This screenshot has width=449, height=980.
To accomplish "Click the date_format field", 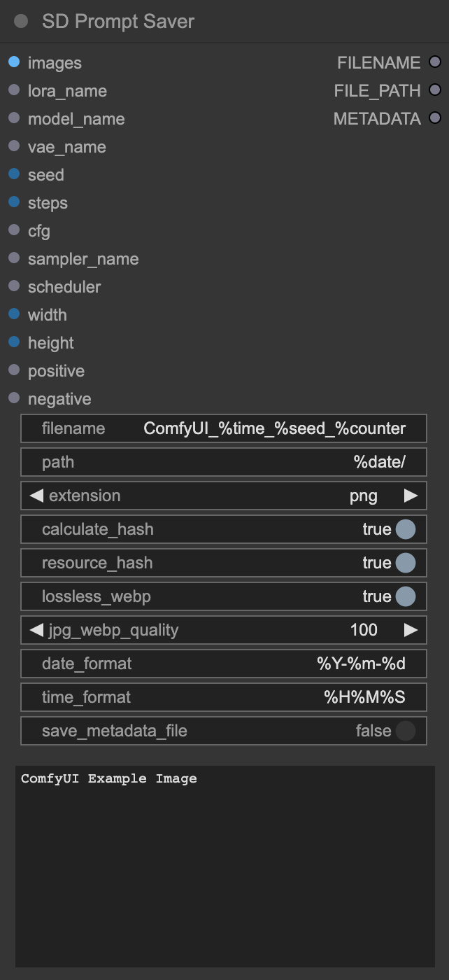I will tap(224, 664).
